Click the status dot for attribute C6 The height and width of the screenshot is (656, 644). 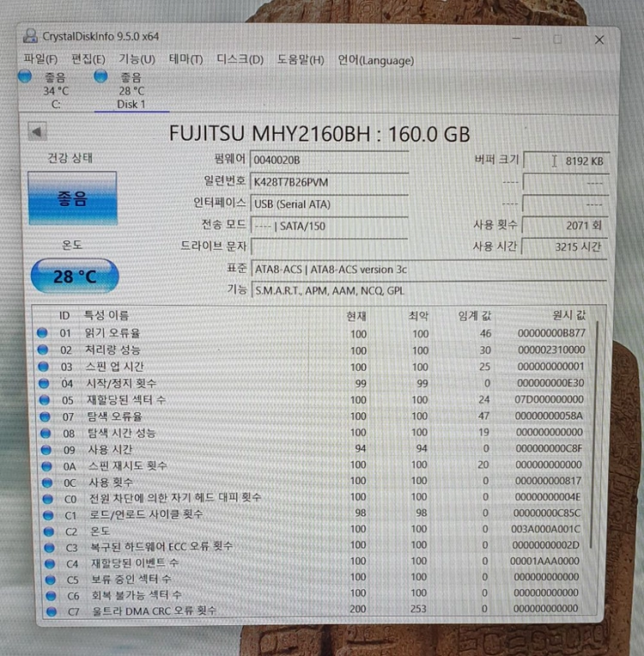pyautogui.click(x=51, y=595)
